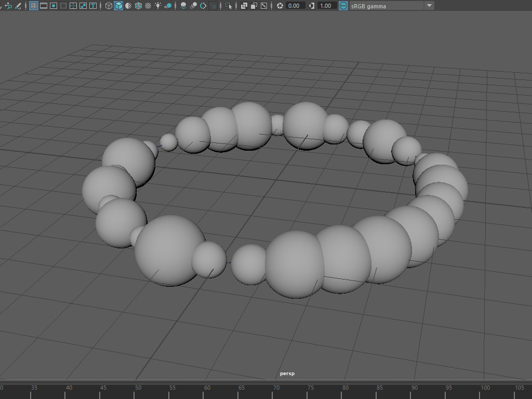Viewport: 532px width, 399px height.
Task: Toggle the Safe Action guide
Action: pos(83,6)
